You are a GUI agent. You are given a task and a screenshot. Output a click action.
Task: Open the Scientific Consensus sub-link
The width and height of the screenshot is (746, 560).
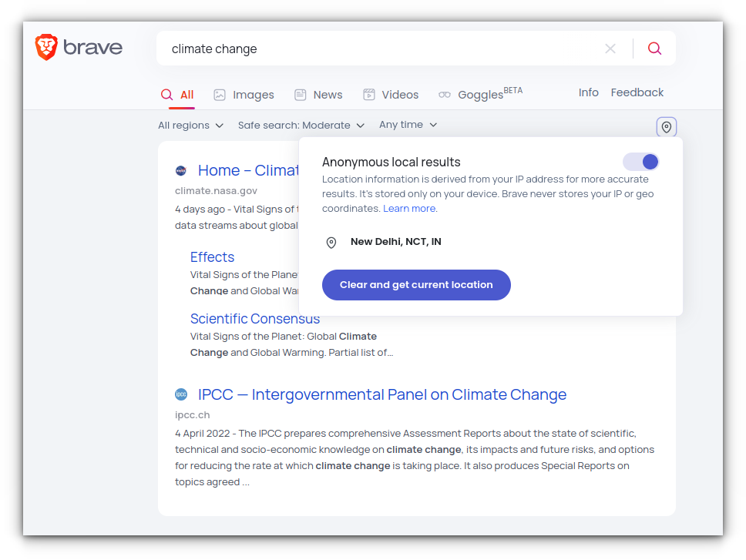[255, 319]
